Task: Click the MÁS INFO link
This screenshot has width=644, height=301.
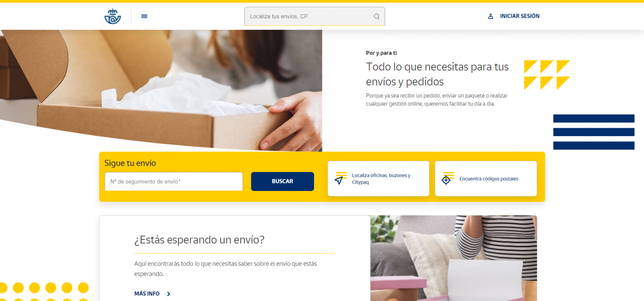Action: [x=147, y=294]
